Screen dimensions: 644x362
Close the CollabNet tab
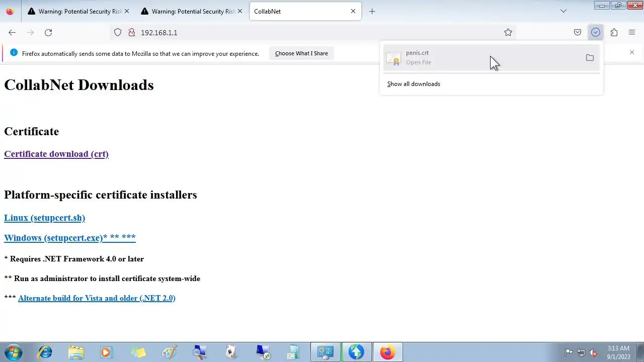(x=353, y=11)
